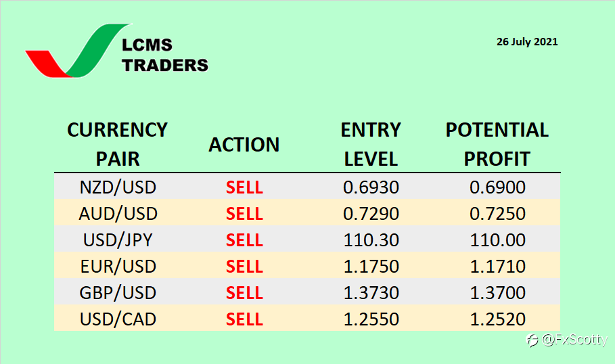Select the LCMS TRADERS title text
This screenshot has height=364, width=615.
(164, 55)
